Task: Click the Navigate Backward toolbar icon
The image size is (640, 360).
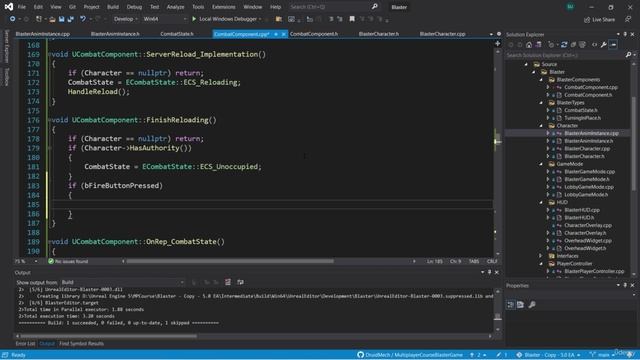Action: pyautogui.click(x=12, y=19)
